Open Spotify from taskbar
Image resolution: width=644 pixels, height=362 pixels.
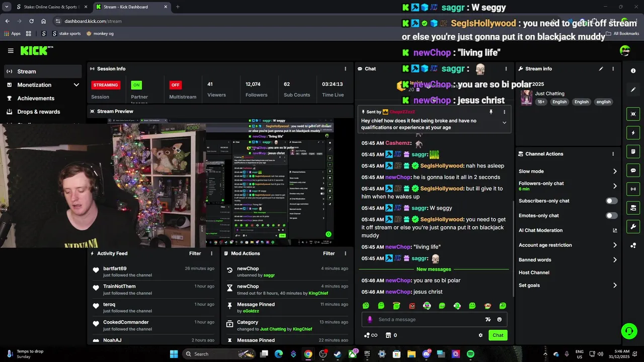tap(470, 354)
